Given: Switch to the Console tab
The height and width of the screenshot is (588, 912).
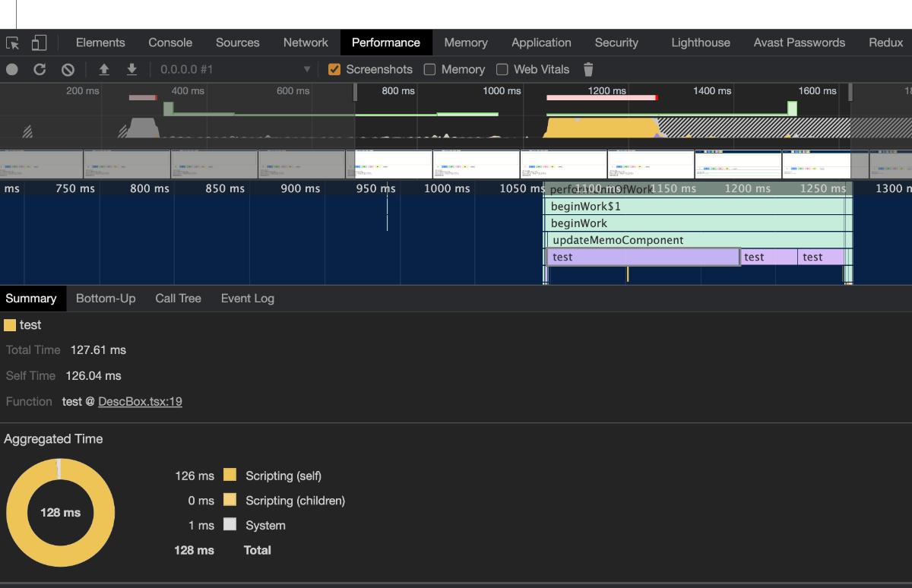Looking at the screenshot, I should [170, 43].
